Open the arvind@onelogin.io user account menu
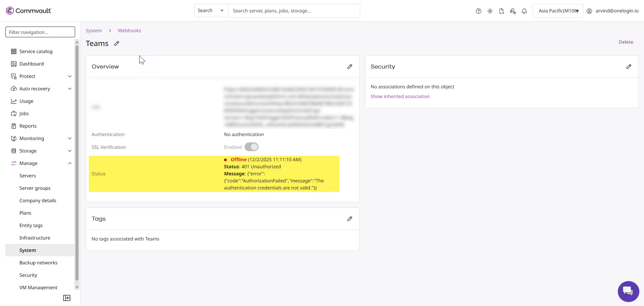Screen dimensions: 644x306 coord(613,11)
